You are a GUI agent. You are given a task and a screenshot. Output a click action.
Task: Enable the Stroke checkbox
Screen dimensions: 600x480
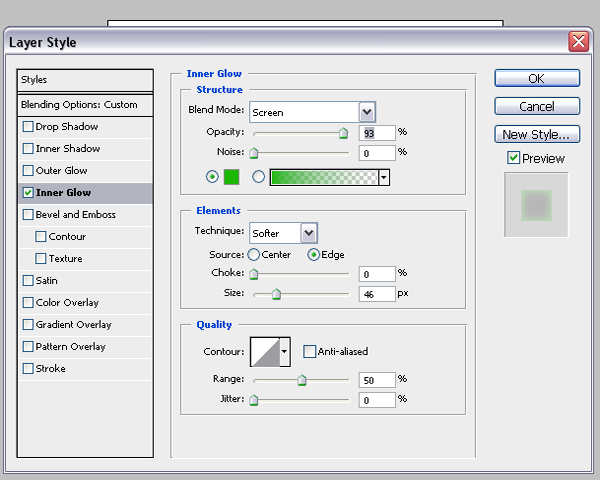(x=28, y=369)
